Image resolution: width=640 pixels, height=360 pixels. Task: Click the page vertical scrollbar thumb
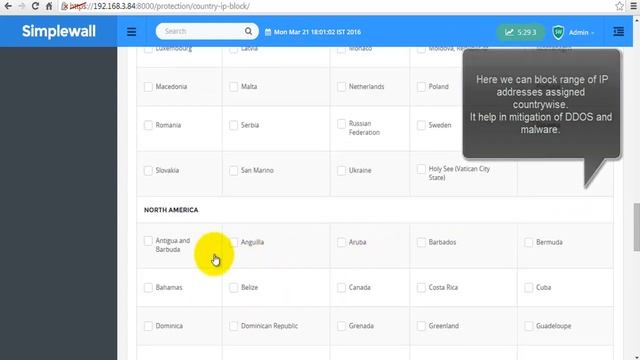pyautogui.click(x=636, y=227)
